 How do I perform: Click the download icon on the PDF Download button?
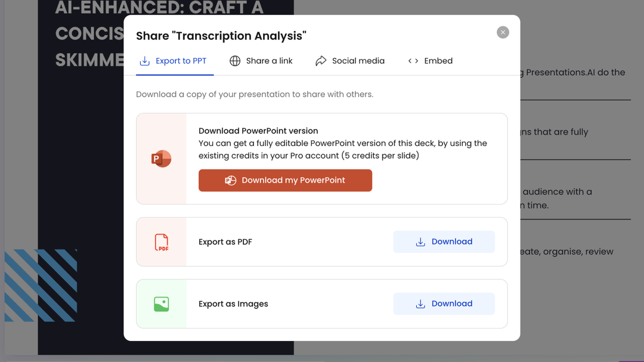420,242
